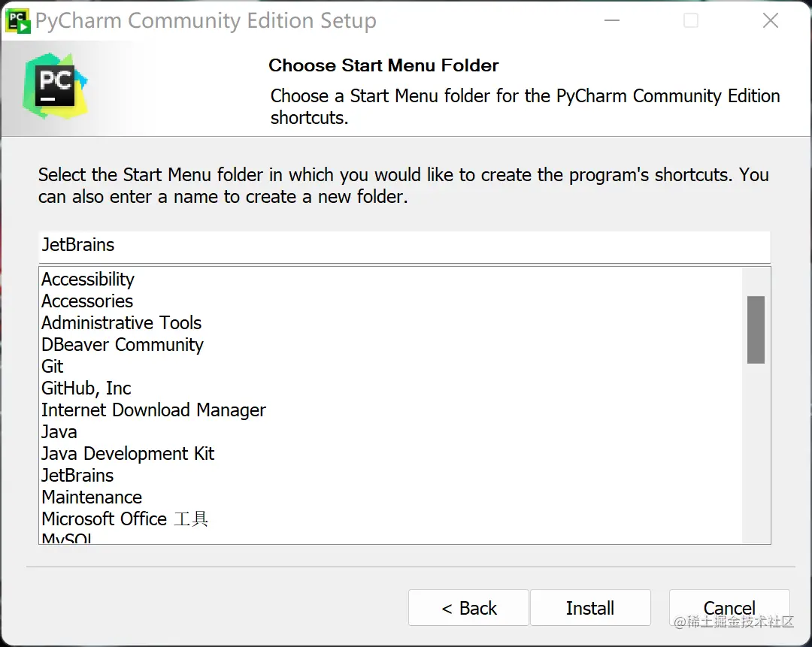
Task: Select the Maintenance folder entry
Action: (92, 497)
